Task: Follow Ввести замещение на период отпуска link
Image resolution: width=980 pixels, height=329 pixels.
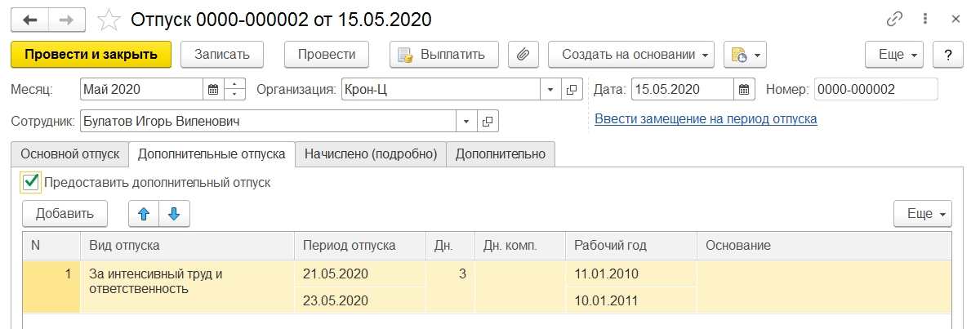Action: [706, 119]
